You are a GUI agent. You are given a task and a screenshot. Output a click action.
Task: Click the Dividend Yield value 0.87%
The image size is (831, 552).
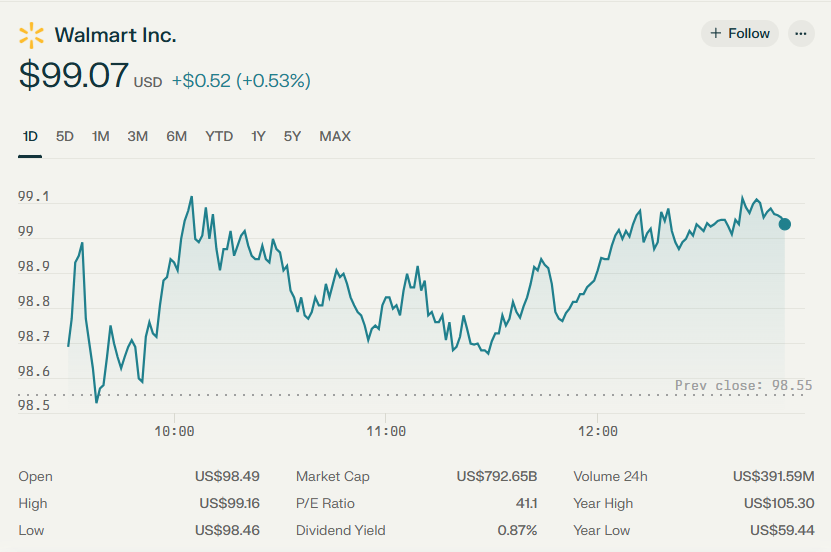(x=517, y=530)
